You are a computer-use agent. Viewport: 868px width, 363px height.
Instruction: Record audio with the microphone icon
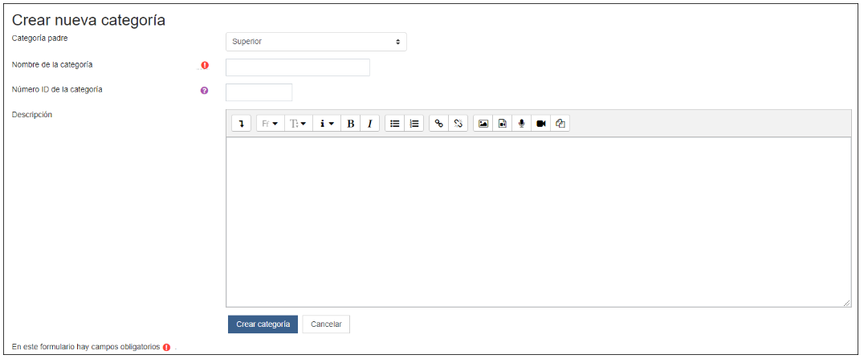pos(521,124)
